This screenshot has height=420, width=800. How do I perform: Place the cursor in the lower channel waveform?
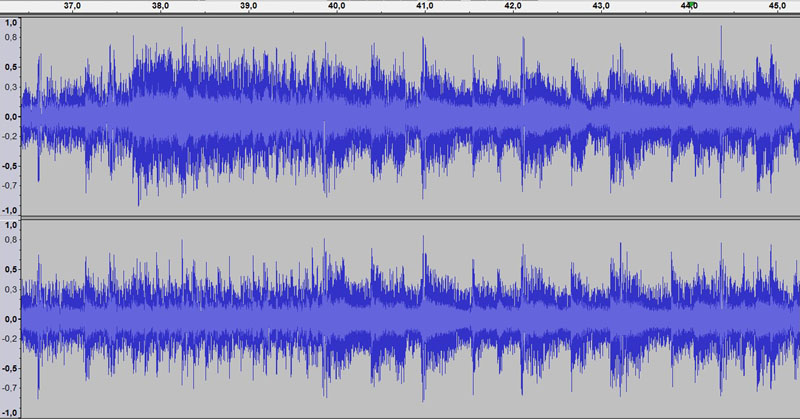tap(410, 319)
